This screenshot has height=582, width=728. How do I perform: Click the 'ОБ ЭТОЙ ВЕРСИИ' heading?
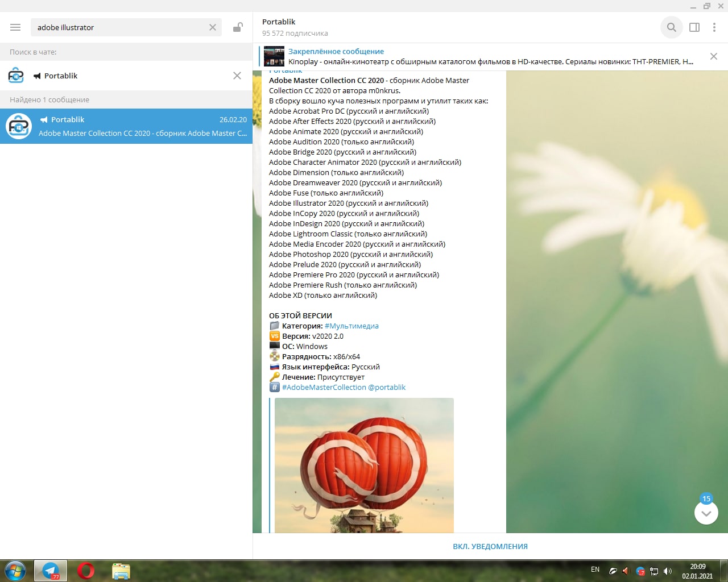click(300, 316)
